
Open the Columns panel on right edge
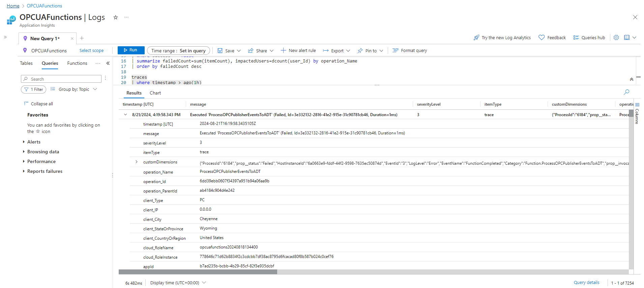pyautogui.click(x=637, y=113)
